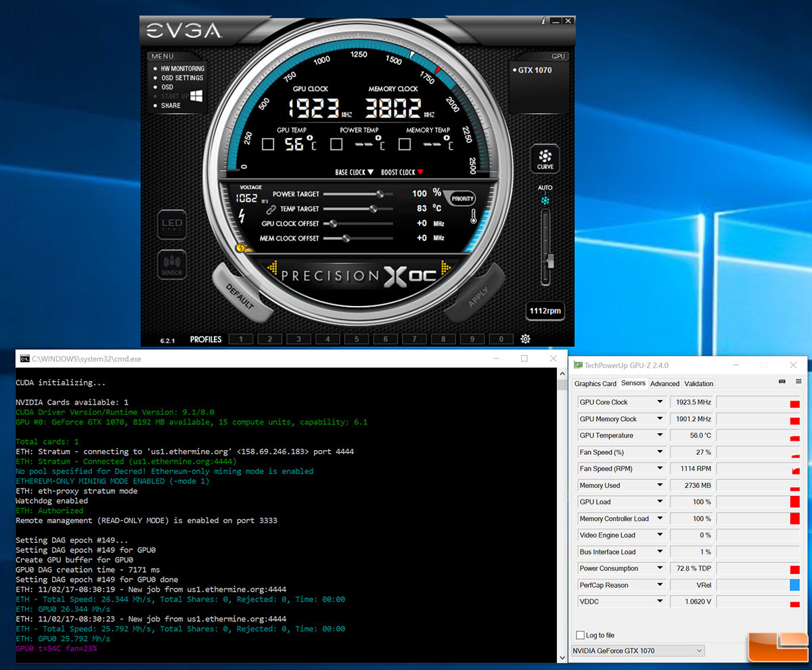Open HW Monitoring from the EVGA menu
Viewport: 812px width, 670px height.
point(177,68)
